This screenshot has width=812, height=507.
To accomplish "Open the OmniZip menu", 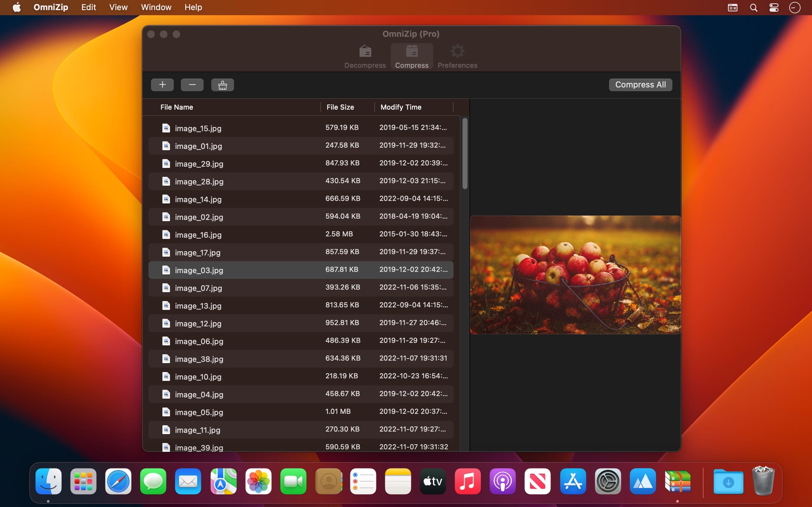I will (51, 7).
